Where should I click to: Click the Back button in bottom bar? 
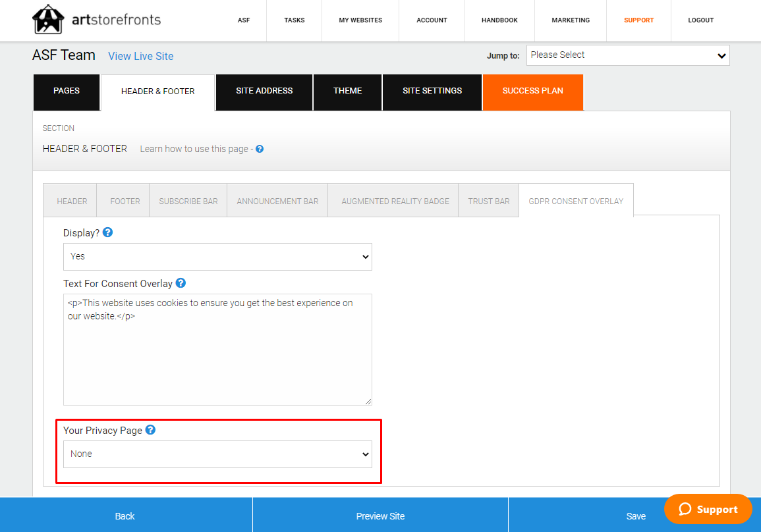[x=125, y=516]
